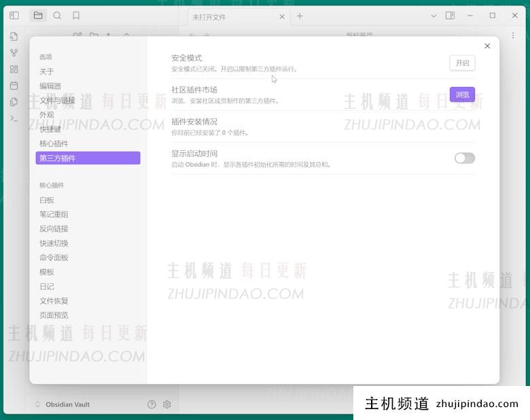530x420 pixels.
Task: Click the 浏览 community plugins button
Action: 462,94
